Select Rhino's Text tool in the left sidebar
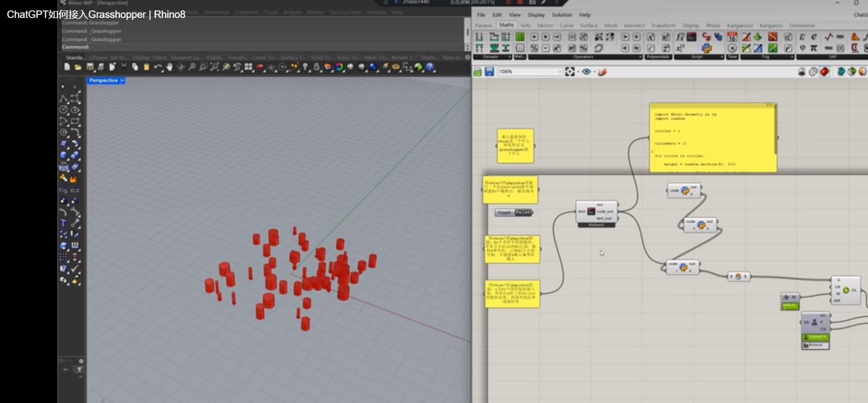 point(63,223)
